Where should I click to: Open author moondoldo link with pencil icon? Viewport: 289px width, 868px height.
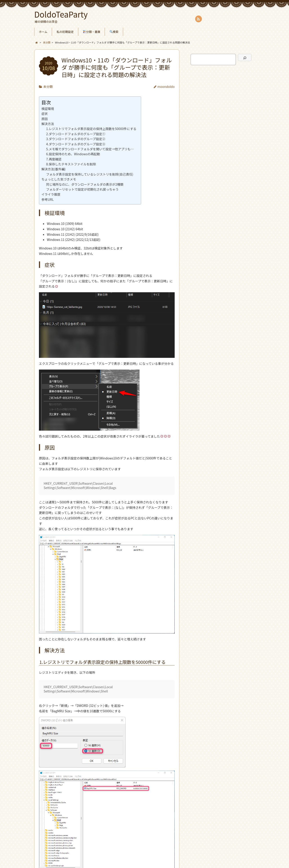tap(164, 87)
